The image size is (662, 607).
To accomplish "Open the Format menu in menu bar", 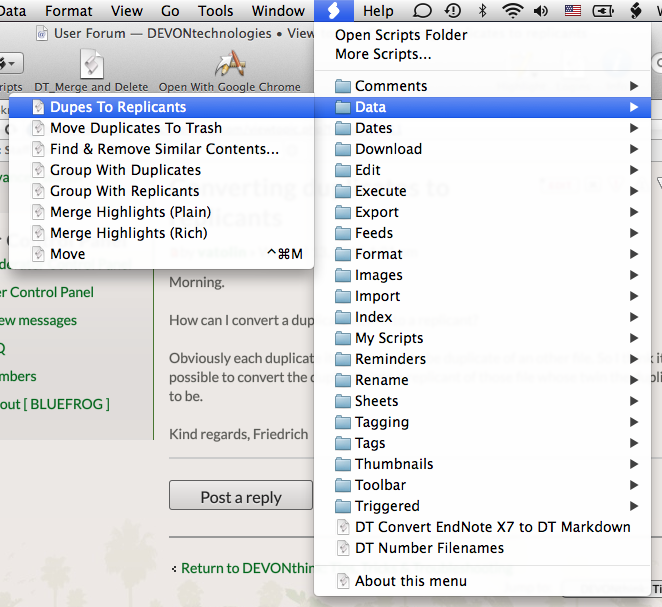I will point(68,11).
